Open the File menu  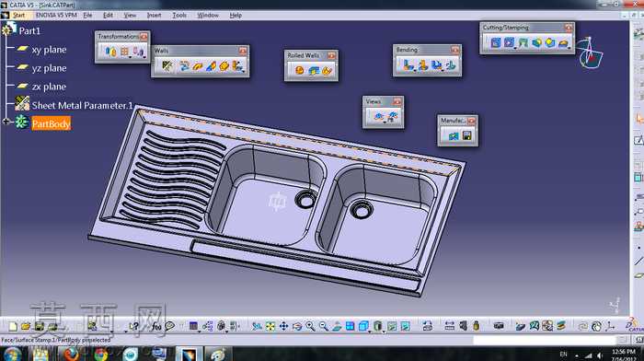tap(87, 16)
